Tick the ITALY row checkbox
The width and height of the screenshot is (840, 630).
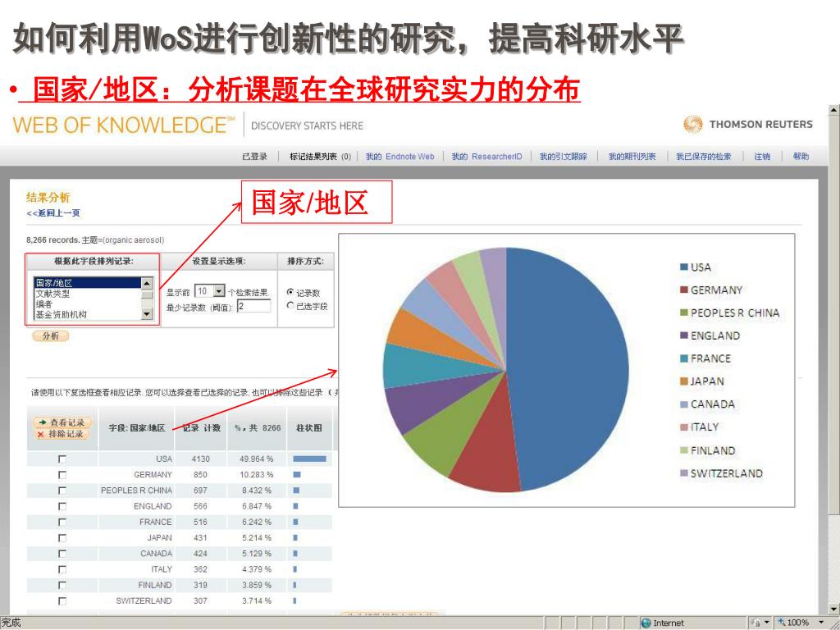62,569
